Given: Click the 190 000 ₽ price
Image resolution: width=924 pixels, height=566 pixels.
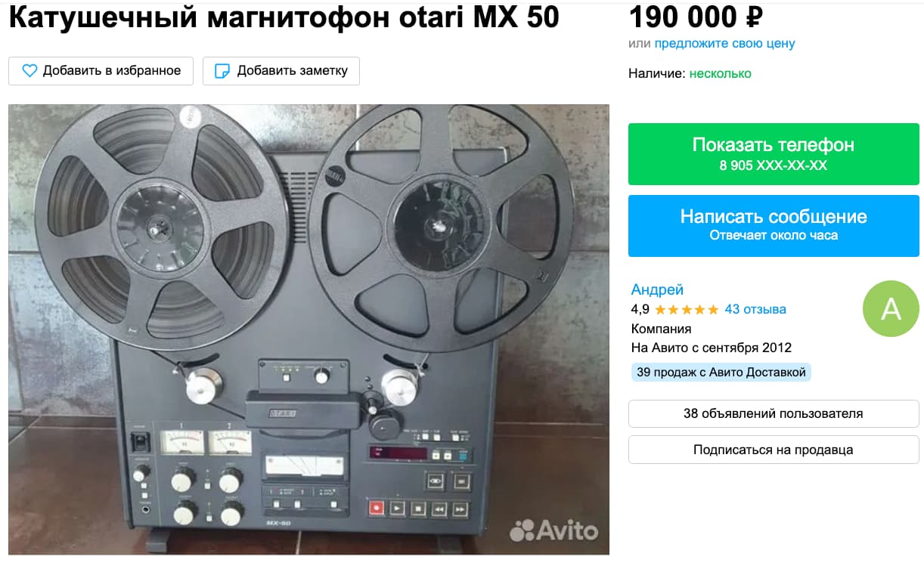Looking at the screenshot, I should click(x=696, y=17).
